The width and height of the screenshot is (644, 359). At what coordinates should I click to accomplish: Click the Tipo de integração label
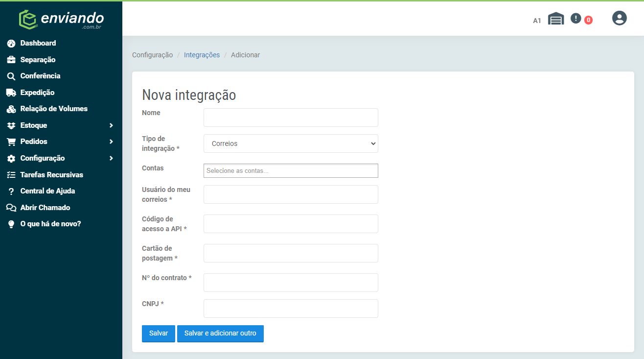tap(161, 144)
